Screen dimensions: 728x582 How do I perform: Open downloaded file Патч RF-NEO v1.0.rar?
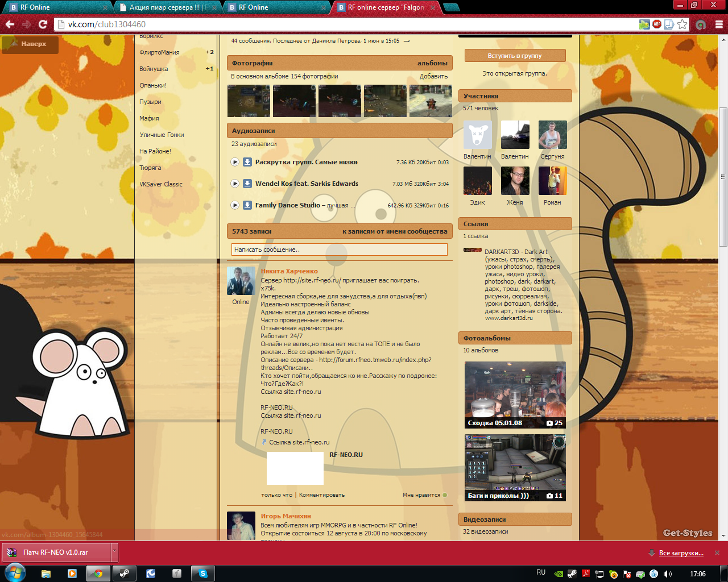pos(57,552)
